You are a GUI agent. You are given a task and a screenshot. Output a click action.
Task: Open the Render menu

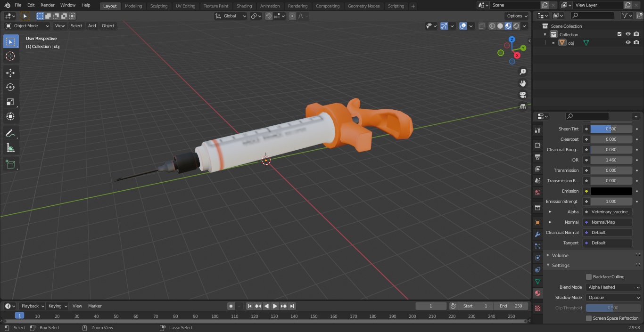tap(48, 5)
